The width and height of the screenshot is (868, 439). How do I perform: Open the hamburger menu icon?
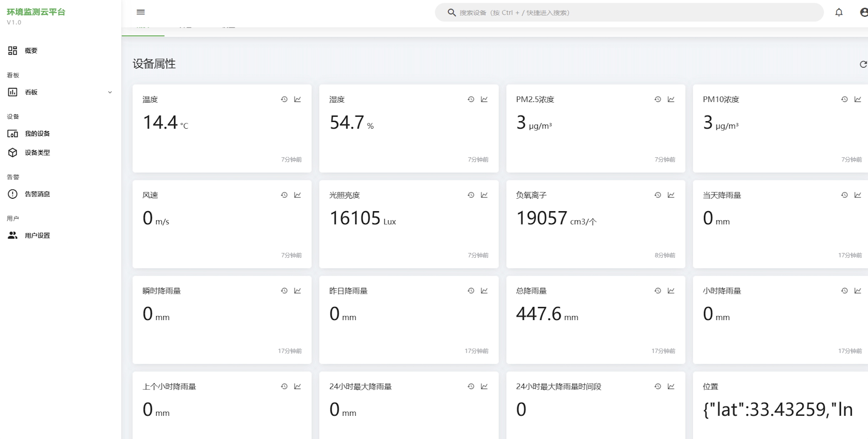[x=141, y=12]
